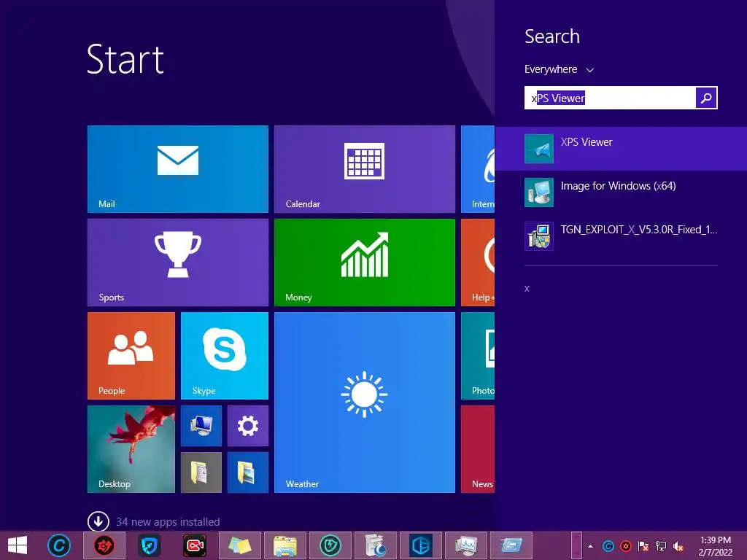
Task: Click the 'x' search suggestion
Action: coord(527,289)
